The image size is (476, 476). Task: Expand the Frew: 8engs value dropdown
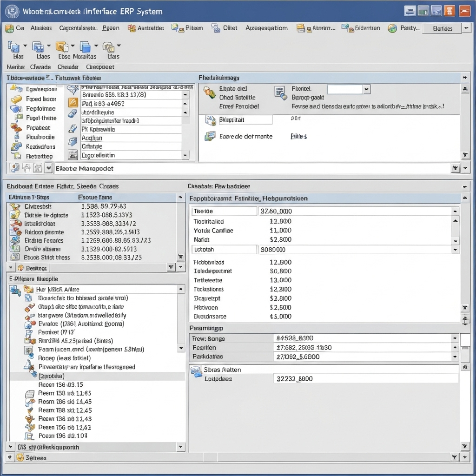[x=455, y=339]
